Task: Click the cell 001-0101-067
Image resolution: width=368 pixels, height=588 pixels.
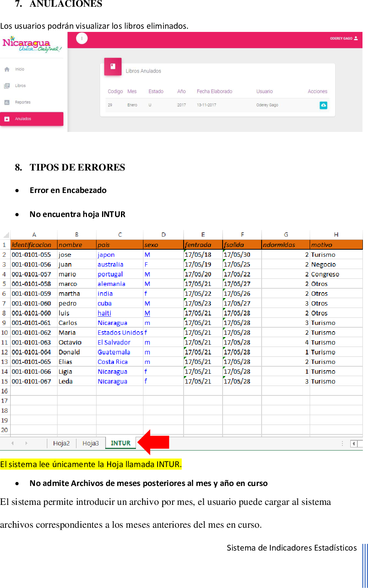Action: click(34, 381)
